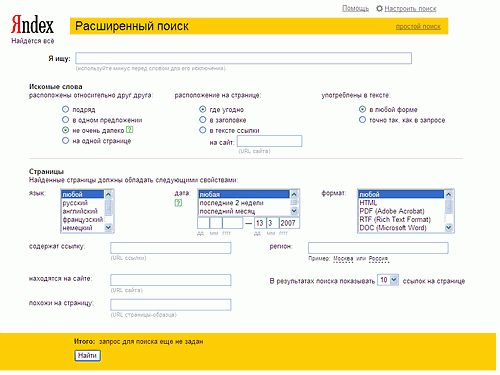The image size is (500, 375).
Task: Click end date year field showing 2007
Action: [289, 223]
